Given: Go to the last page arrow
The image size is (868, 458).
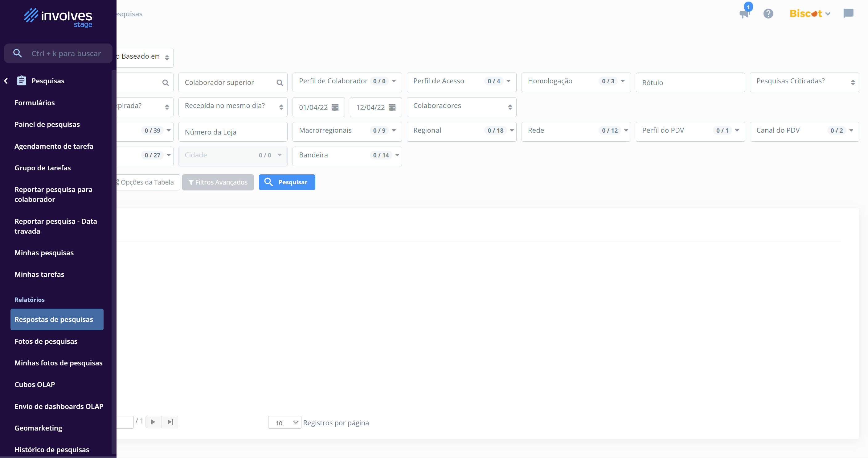Looking at the screenshot, I should tap(170, 422).
